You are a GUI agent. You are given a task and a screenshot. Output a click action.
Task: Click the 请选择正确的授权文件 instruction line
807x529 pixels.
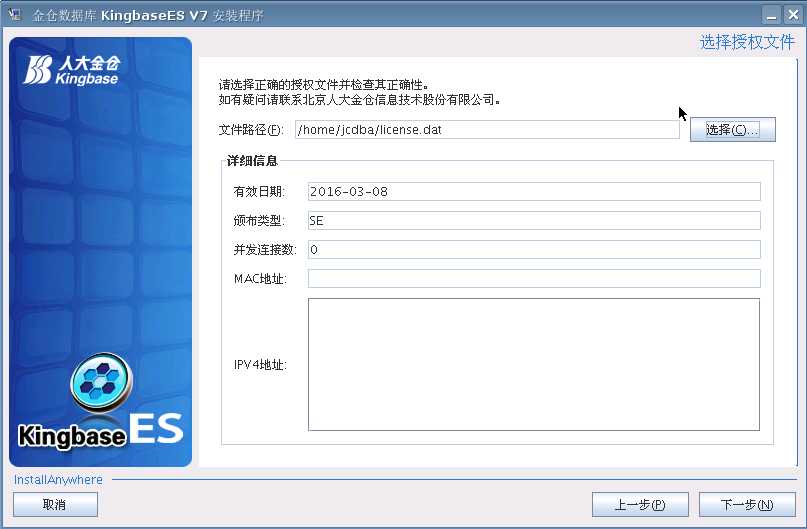pos(323,84)
